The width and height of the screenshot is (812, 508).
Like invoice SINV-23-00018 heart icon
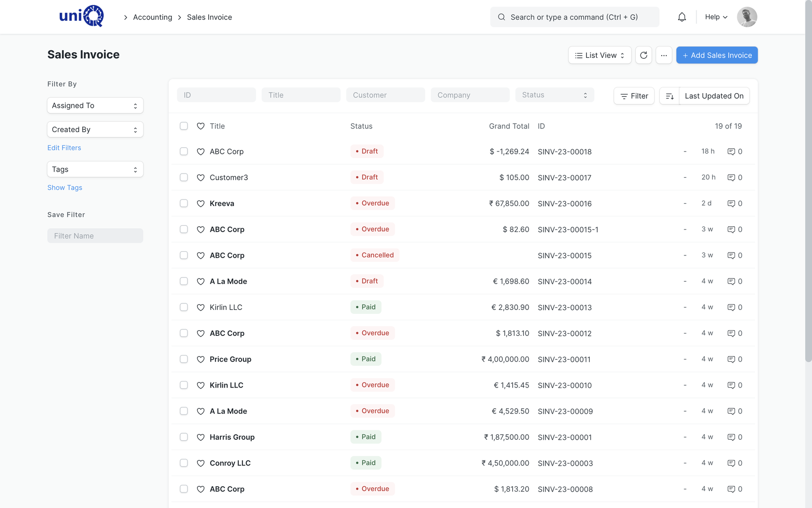click(x=201, y=151)
